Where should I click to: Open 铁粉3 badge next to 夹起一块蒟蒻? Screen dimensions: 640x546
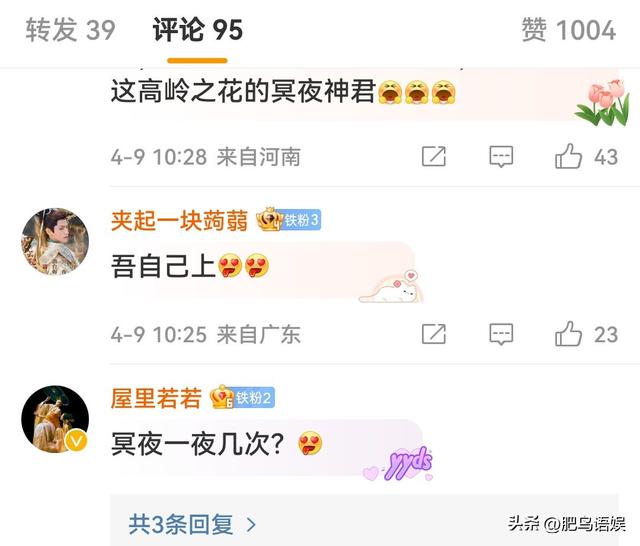289,220
